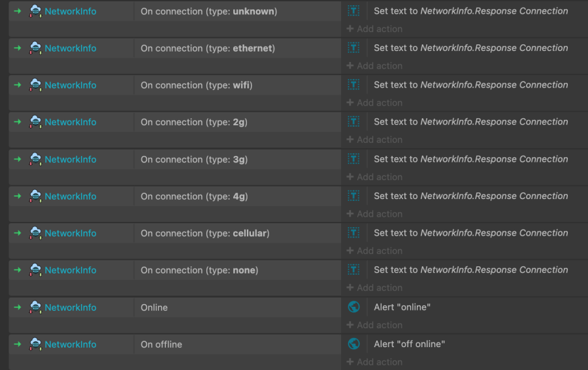Click Text object icon in 4g row
The height and width of the screenshot is (370, 588).
pyautogui.click(x=353, y=196)
